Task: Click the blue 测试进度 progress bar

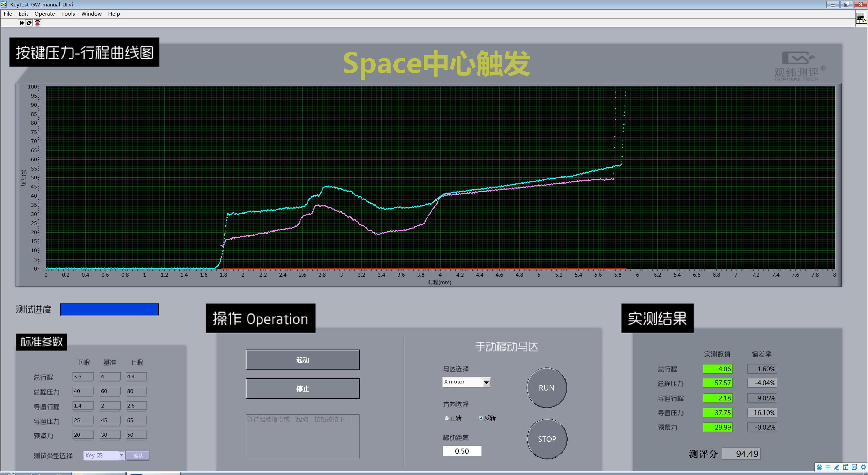Action: 109,309
